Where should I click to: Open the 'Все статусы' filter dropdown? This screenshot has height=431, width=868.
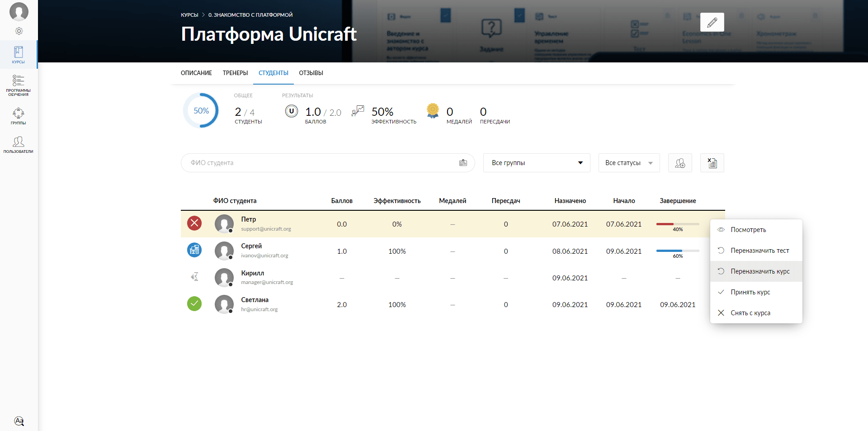coord(629,163)
